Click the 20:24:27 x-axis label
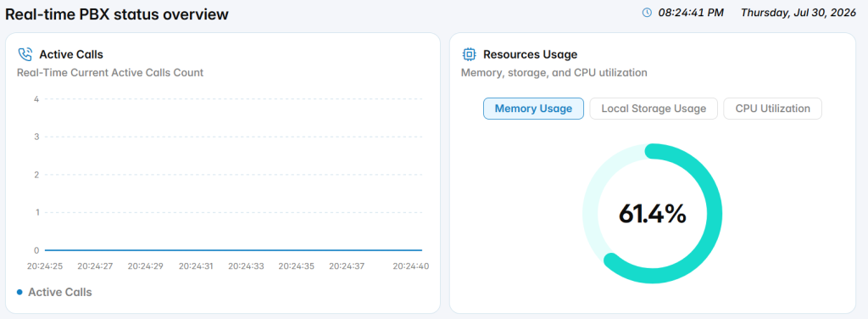 95,266
